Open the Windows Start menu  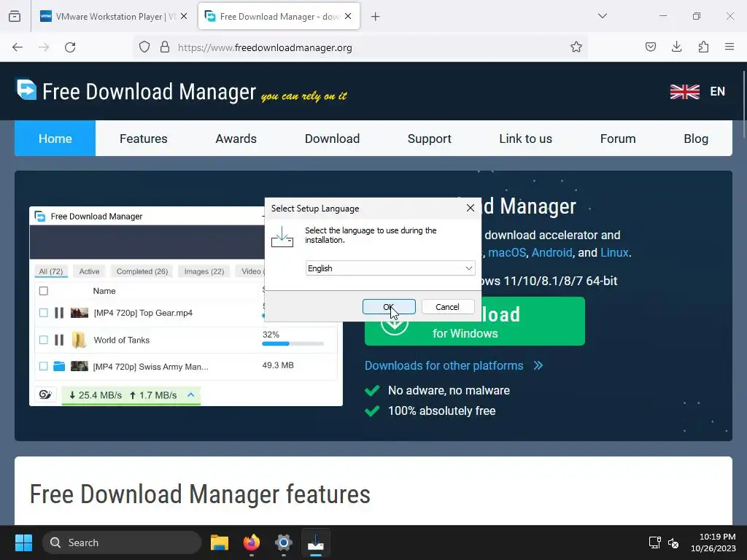coord(23,542)
